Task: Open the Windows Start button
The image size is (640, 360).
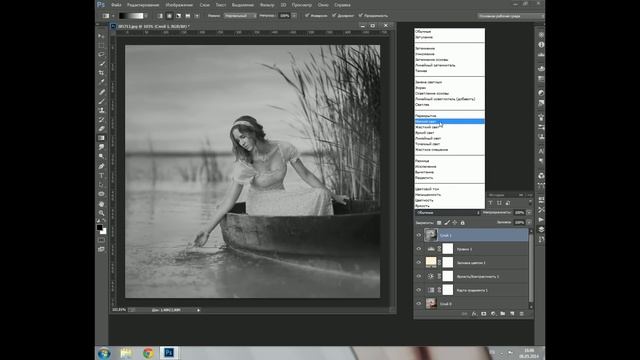Action: pos(104,353)
